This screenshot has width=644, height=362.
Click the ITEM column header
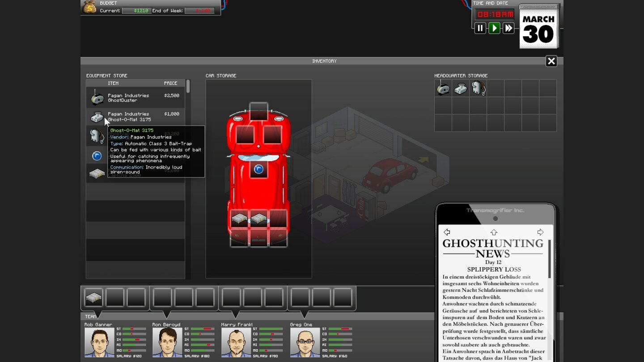[113, 83]
